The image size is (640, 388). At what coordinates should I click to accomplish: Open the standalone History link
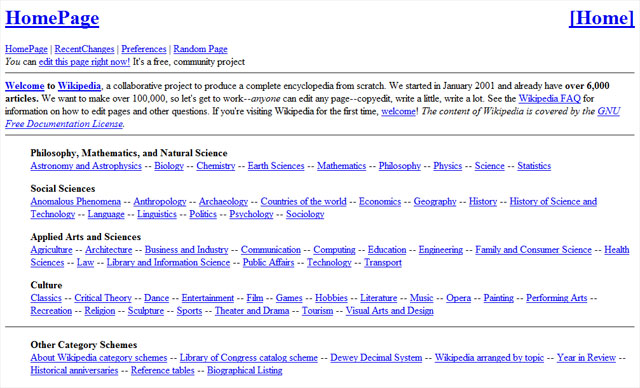point(483,202)
